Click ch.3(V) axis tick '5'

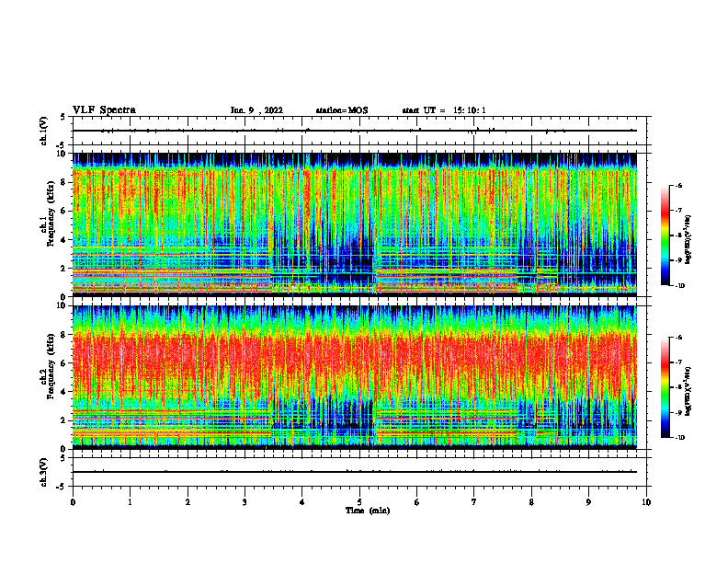[x=63, y=458]
